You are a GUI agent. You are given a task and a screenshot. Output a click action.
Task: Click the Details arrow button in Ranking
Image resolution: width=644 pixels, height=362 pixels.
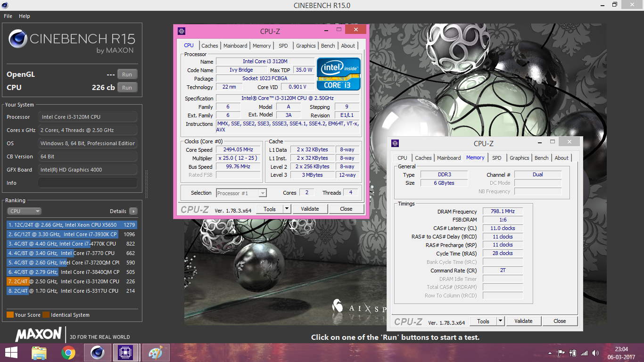click(x=133, y=211)
